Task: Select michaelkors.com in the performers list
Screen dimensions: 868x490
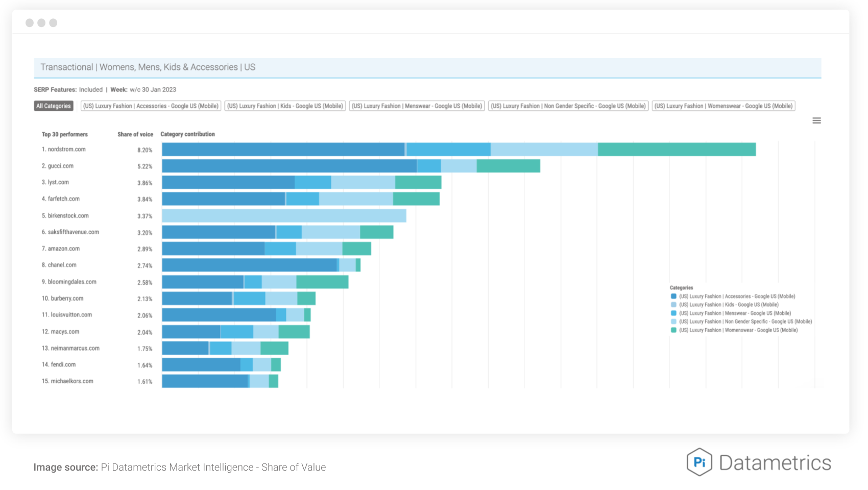Action: coord(67,381)
